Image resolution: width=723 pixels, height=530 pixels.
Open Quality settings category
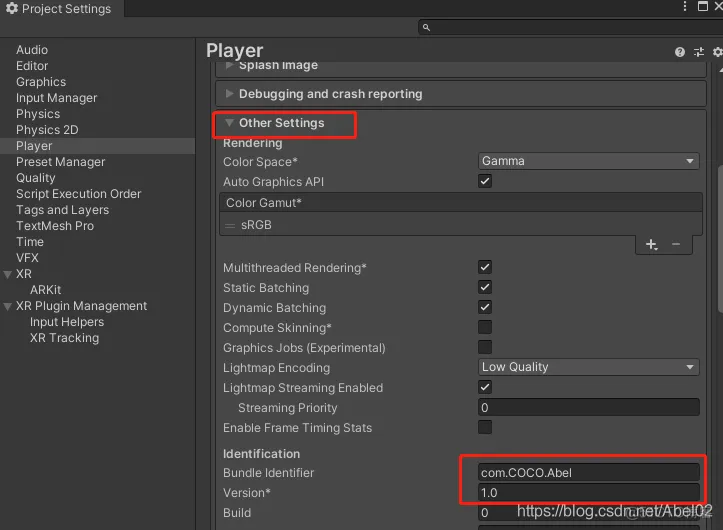[36, 178]
